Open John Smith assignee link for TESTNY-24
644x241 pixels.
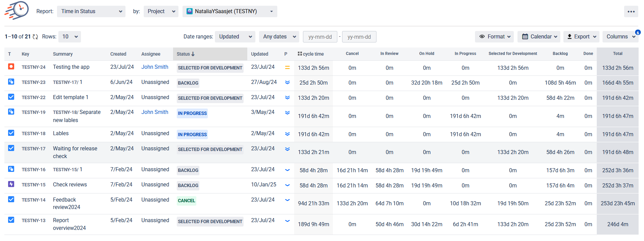[x=155, y=67]
